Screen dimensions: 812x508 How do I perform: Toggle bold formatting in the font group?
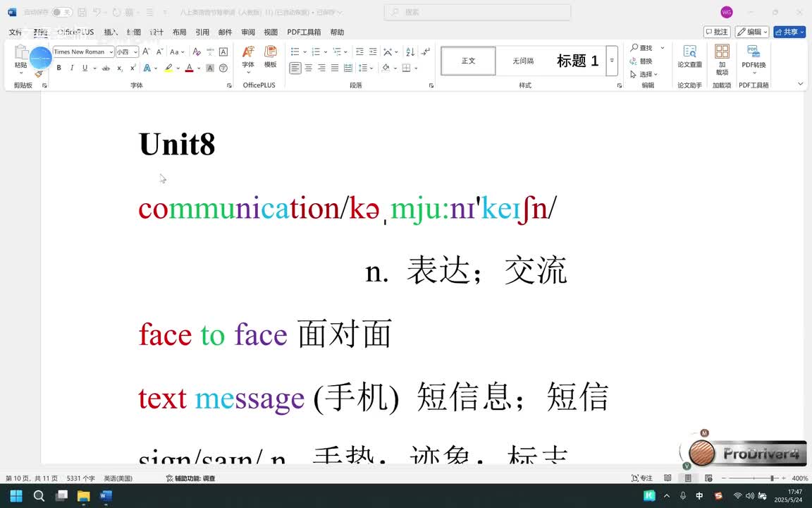pyautogui.click(x=59, y=68)
